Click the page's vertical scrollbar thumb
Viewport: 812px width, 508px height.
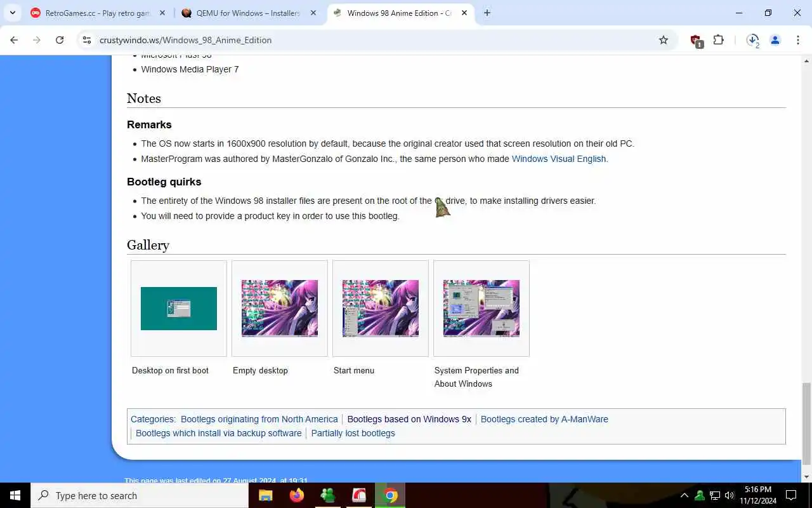(806, 424)
